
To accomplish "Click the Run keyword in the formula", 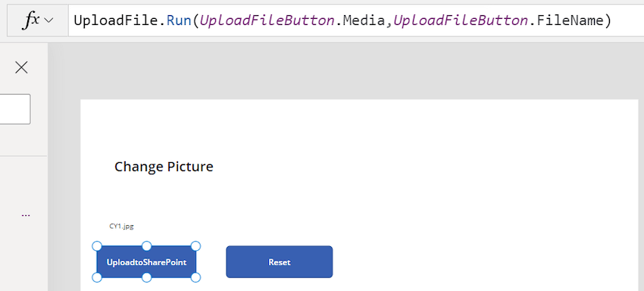I will [179, 20].
